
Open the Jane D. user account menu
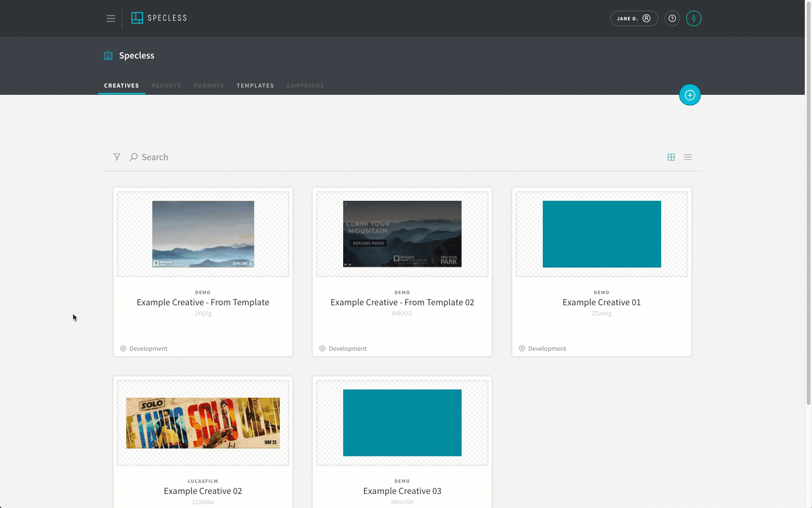(634, 18)
